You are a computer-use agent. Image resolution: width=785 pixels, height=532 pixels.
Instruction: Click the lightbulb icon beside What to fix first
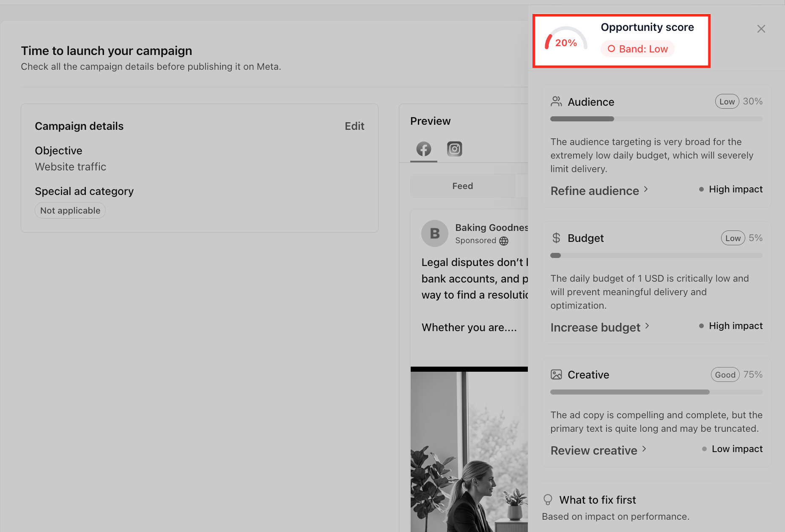[548, 500]
